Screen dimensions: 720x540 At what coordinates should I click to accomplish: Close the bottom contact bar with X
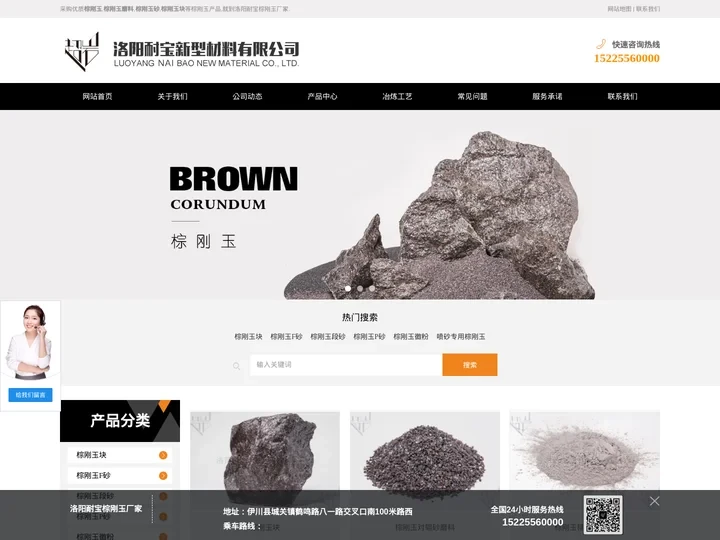click(654, 501)
